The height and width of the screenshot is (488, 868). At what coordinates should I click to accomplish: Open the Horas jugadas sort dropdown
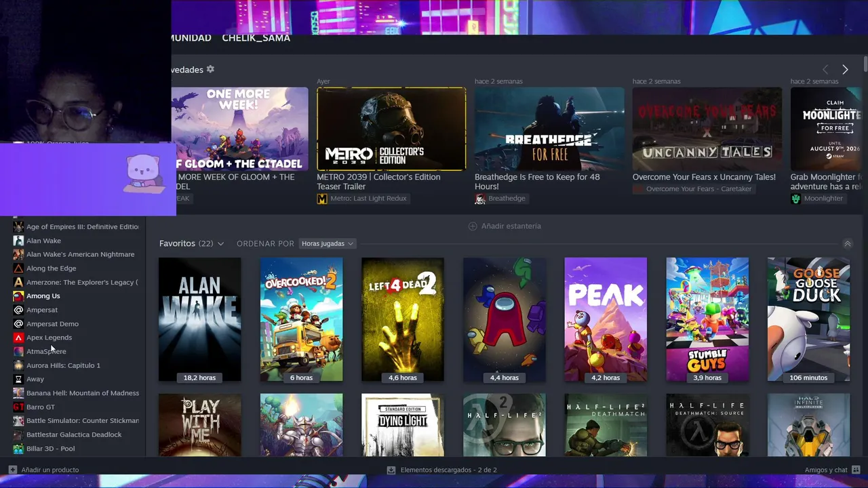(x=328, y=243)
